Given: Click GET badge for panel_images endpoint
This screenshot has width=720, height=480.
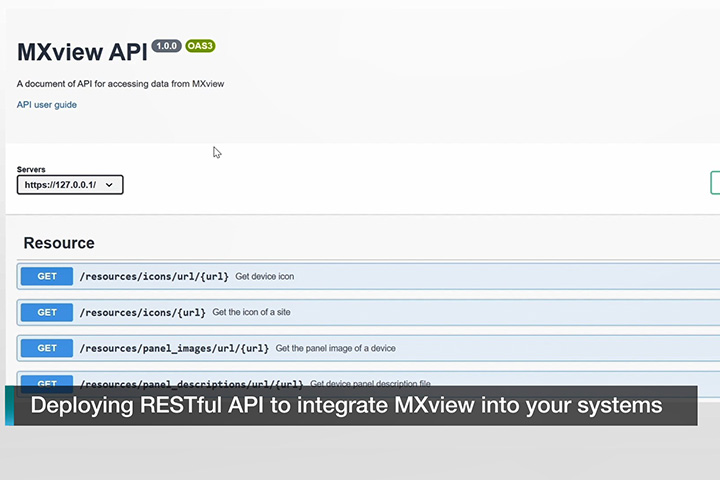Looking at the screenshot, I should pyautogui.click(x=47, y=348).
